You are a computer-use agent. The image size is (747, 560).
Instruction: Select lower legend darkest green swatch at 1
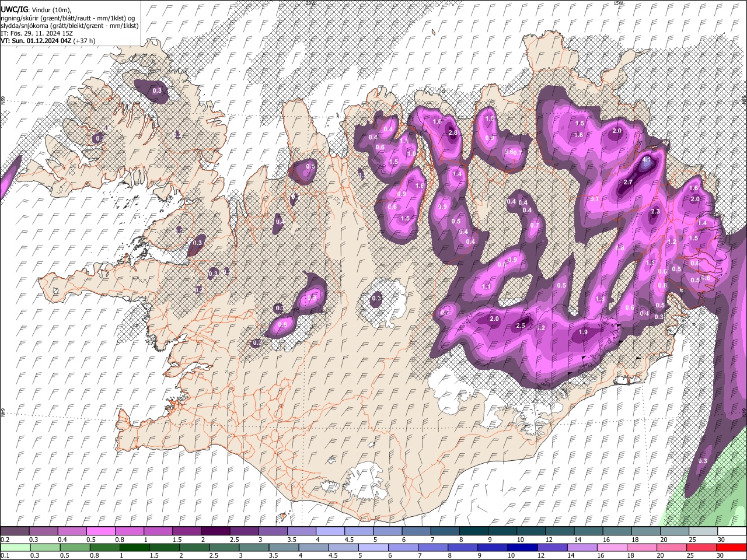134,547
